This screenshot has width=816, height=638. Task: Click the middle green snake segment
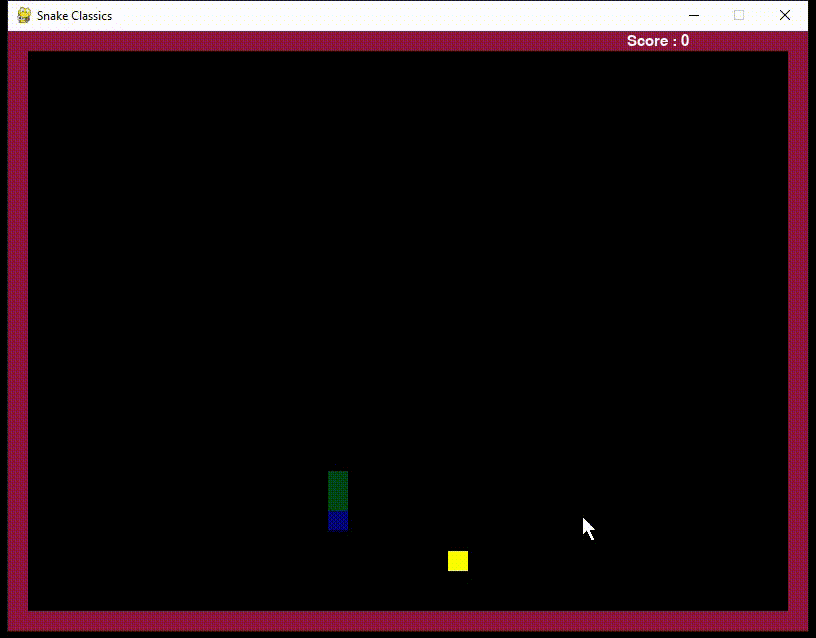click(x=337, y=490)
